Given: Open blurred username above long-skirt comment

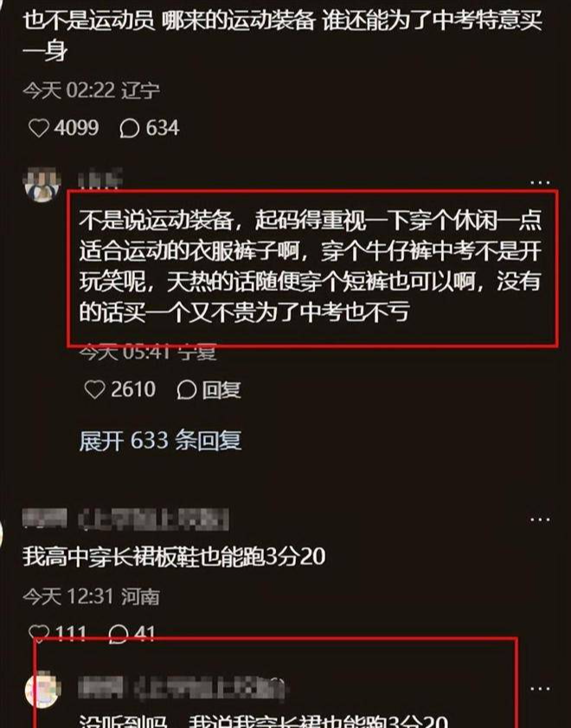Looking at the screenshot, I should click(x=125, y=519).
